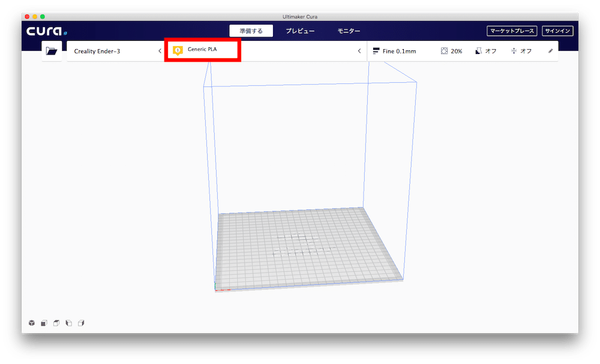Switch to the モニター tab
This screenshot has width=600, height=364.
click(349, 31)
